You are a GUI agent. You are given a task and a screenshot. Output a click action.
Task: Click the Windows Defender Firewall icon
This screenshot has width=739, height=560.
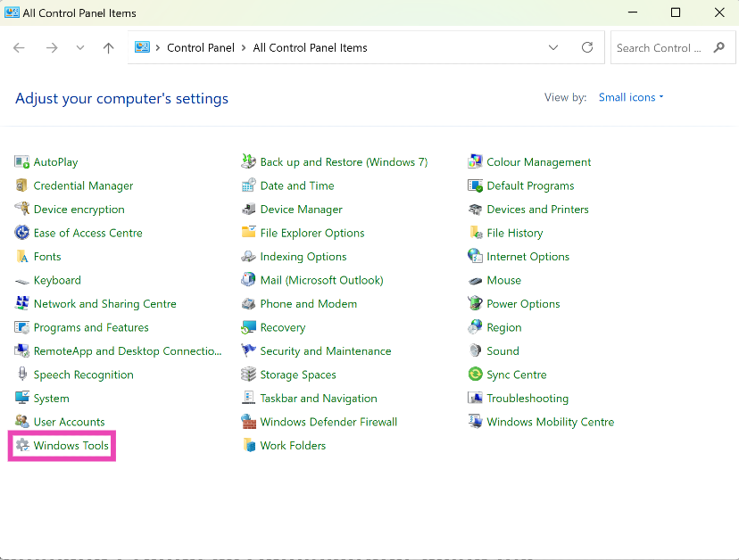click(x=249, y=422)
